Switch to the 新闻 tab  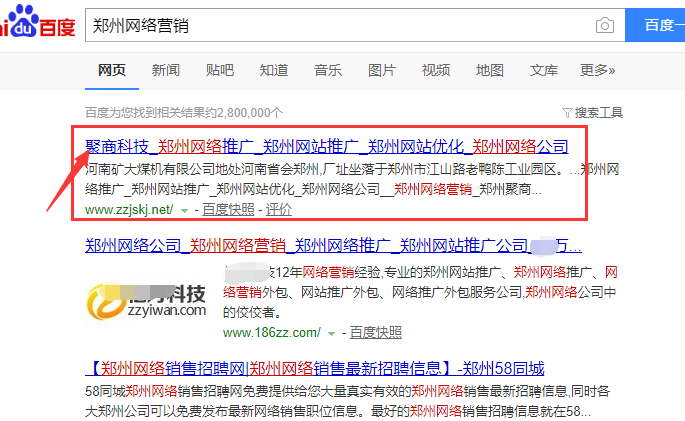pyautogui.click(x=166, y=70)
